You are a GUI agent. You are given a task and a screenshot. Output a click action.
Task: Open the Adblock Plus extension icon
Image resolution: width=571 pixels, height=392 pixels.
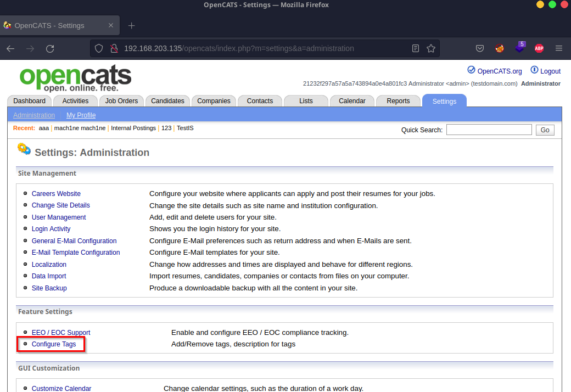pyautogui.click(x=539, y=48)
